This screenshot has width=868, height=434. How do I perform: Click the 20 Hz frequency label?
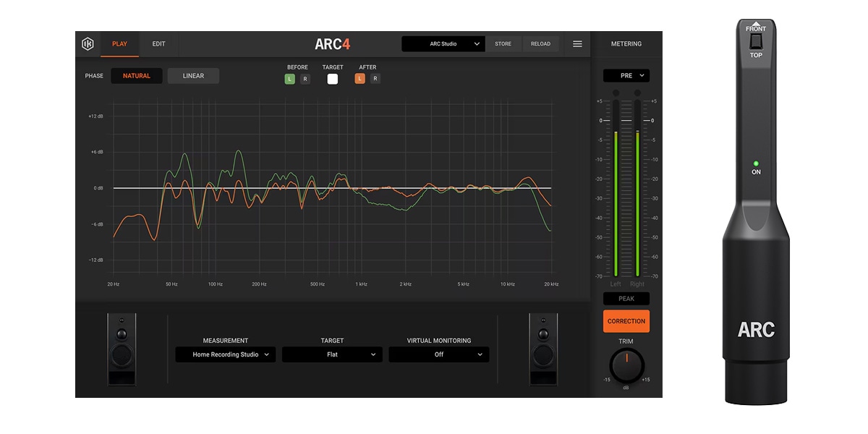point(114,284)
